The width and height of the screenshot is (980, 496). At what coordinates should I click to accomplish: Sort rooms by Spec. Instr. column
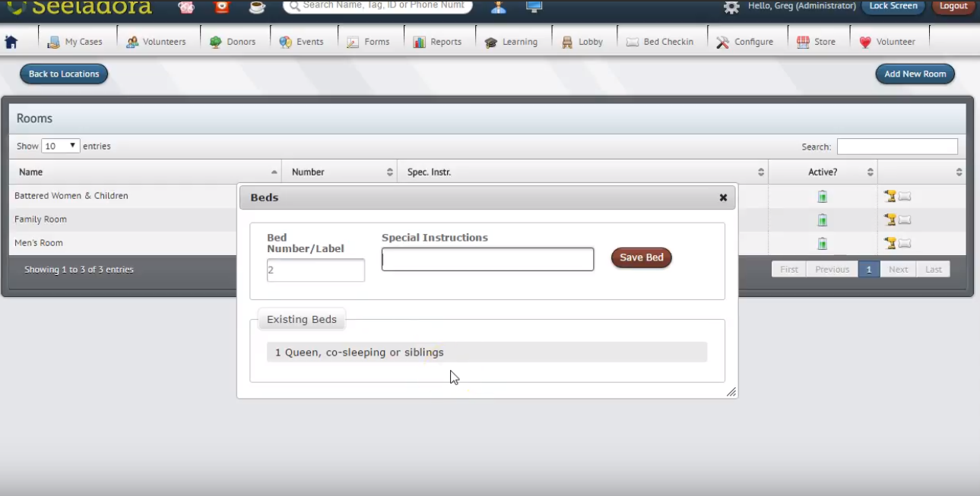pyautogui.click(x=583, y=172)
